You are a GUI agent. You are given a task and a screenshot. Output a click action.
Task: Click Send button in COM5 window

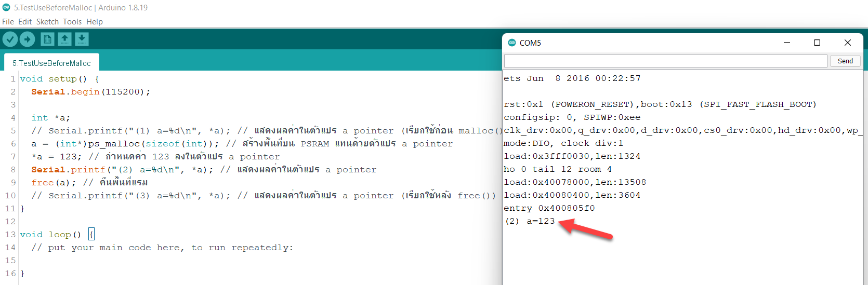845,61
